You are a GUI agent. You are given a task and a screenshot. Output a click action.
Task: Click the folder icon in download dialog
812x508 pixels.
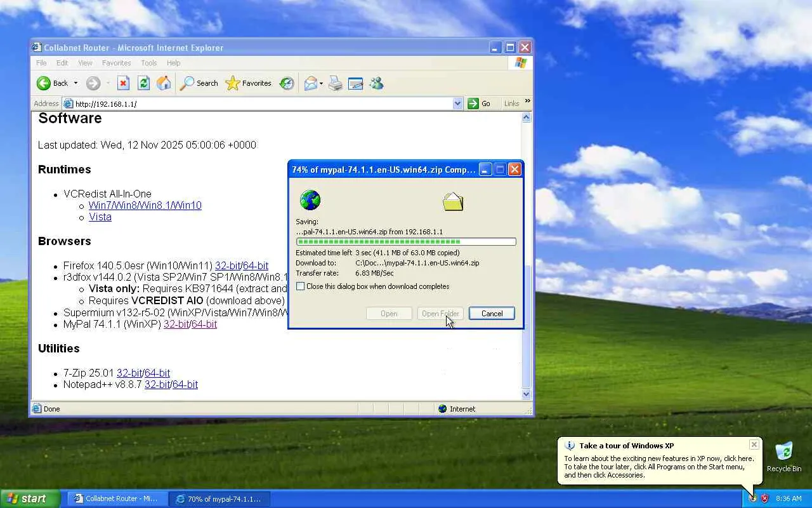pos(453,202)
